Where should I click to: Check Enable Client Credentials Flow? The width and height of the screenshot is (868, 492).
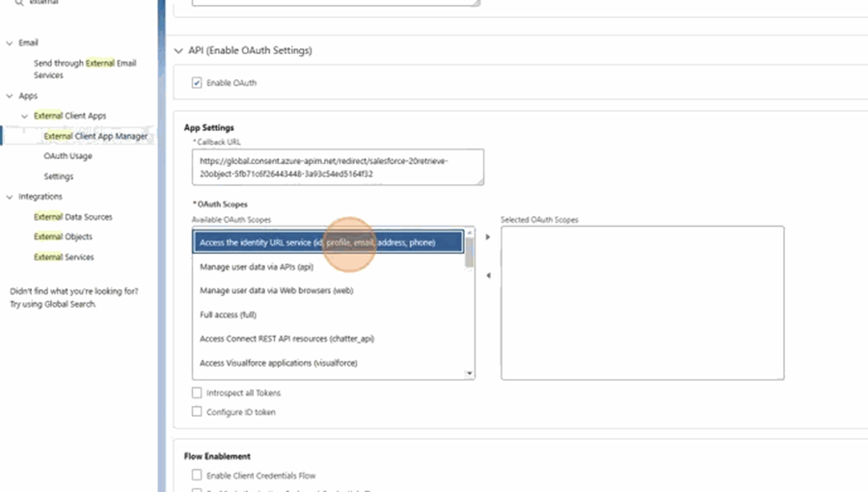coord(198,476)
